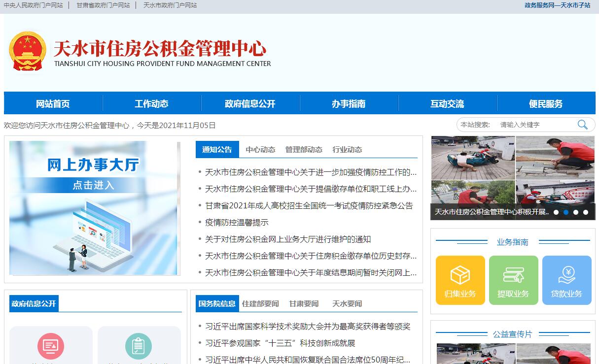Open 贷款业务 blue tile icon

tap(566, 275)
